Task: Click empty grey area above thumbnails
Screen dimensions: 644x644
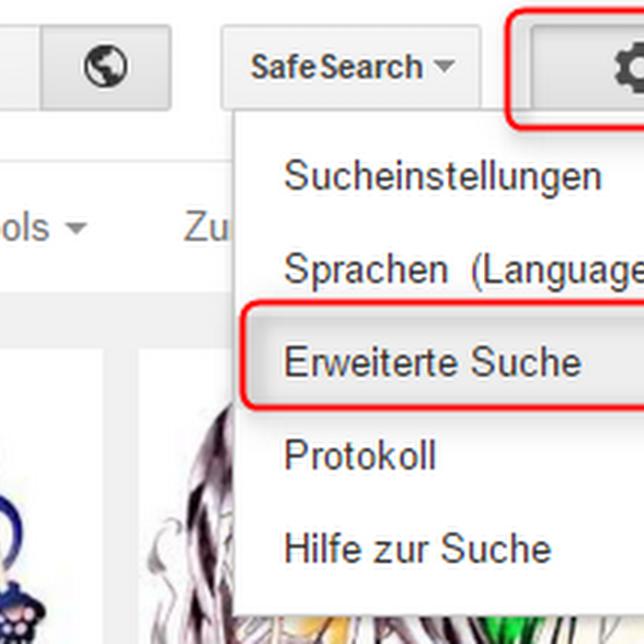Action: click(117, 320)
